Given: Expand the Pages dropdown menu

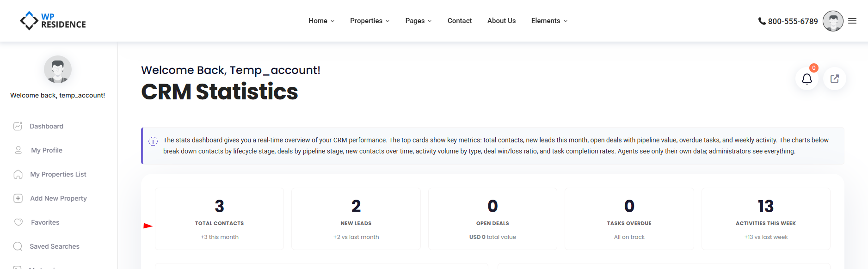Looking at the screenshot, I should 418,21.
